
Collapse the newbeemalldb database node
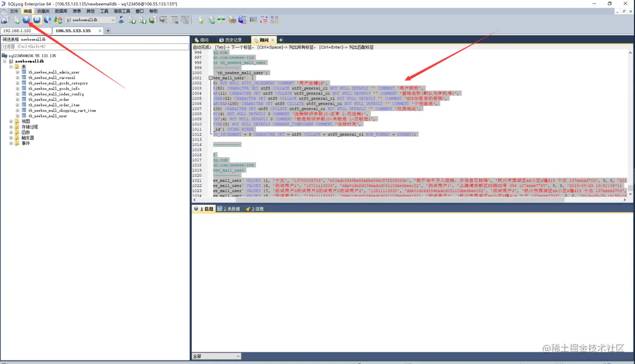[x=5, y=61]
